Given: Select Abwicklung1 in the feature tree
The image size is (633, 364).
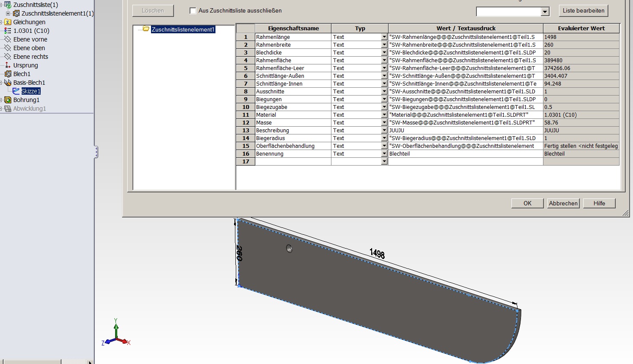Looking at the screenshot, I should [29, 109].
